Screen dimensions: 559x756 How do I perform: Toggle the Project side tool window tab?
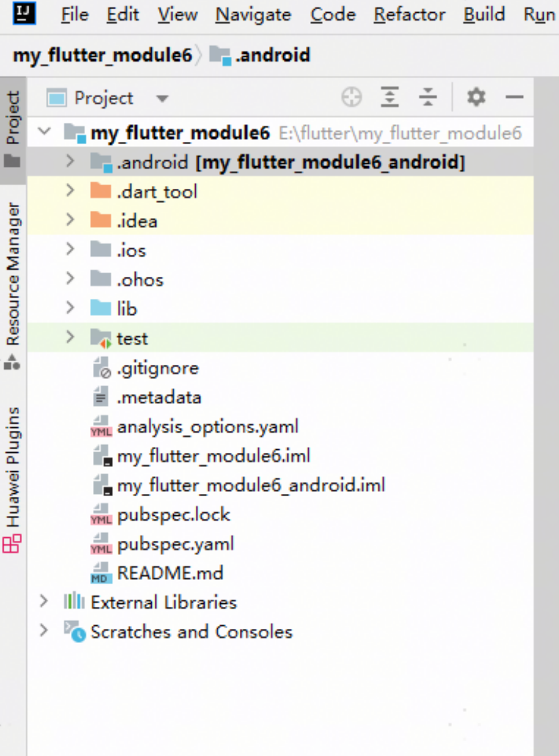tap(13, 130)
